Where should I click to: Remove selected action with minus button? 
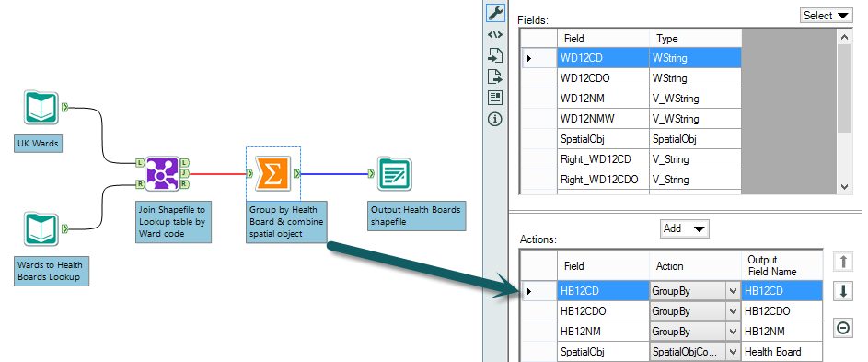tap(843, 329)
